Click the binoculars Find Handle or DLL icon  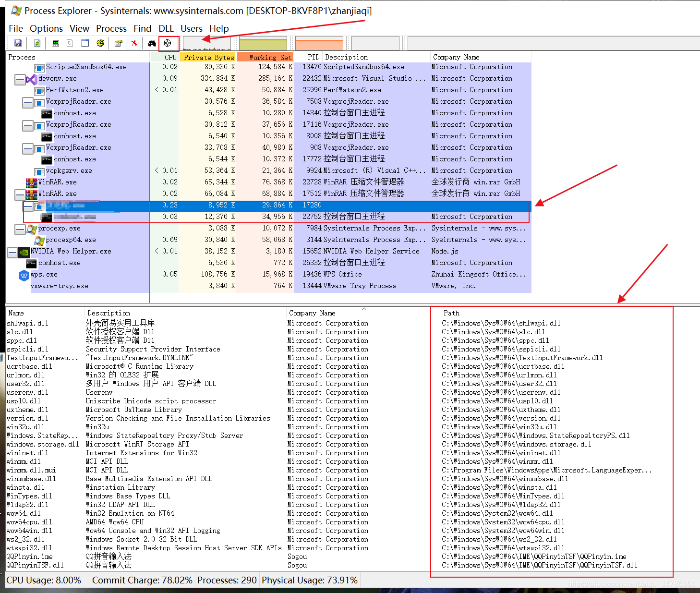click(152, 43)
